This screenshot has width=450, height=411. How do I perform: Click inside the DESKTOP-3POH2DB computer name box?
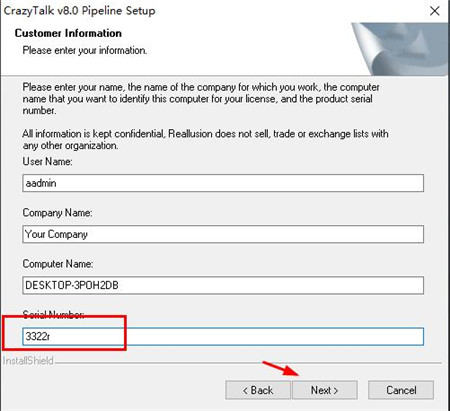click(x=223, y=285)
